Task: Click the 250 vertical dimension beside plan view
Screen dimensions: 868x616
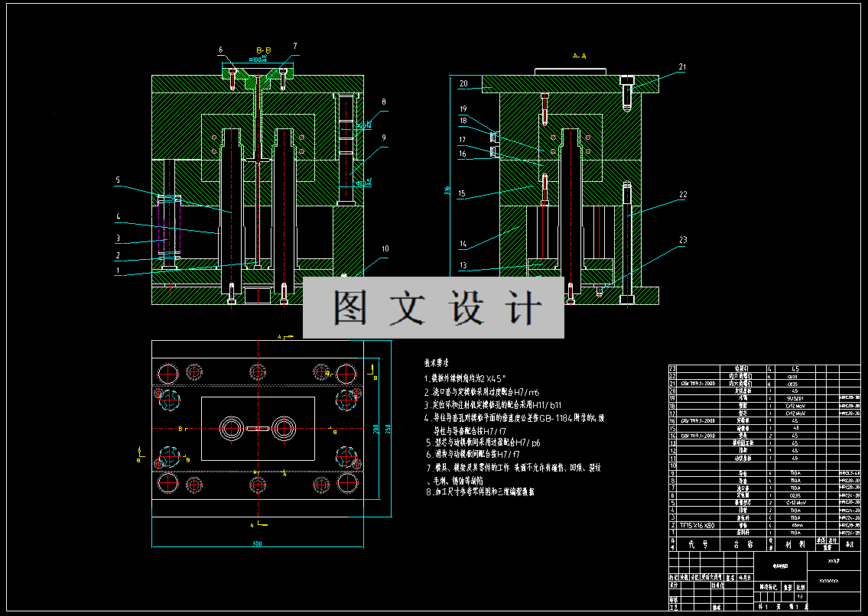Action: click(388, 429)
